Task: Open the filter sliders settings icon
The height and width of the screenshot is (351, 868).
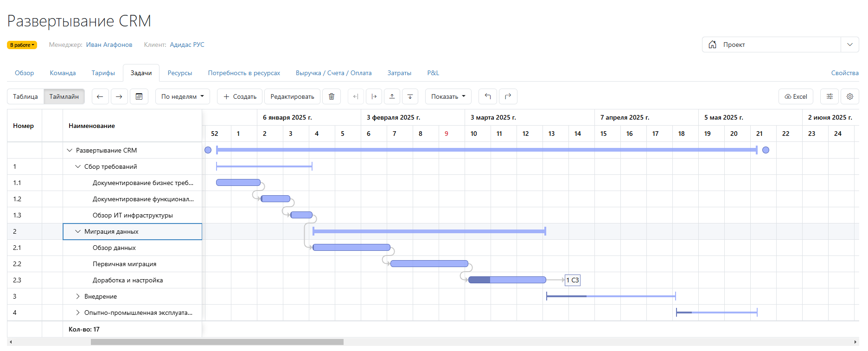Action: 830,96
